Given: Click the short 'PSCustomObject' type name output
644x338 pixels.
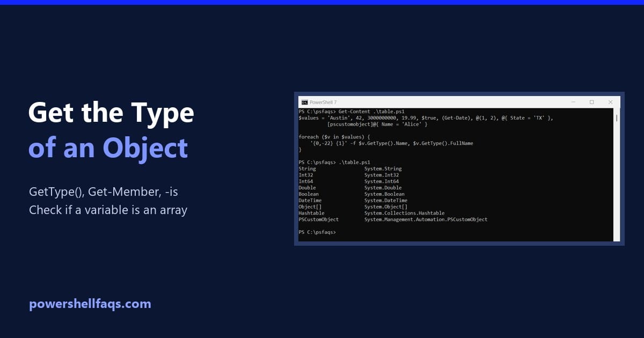Looking at the screenshot, I should [319, 219].
